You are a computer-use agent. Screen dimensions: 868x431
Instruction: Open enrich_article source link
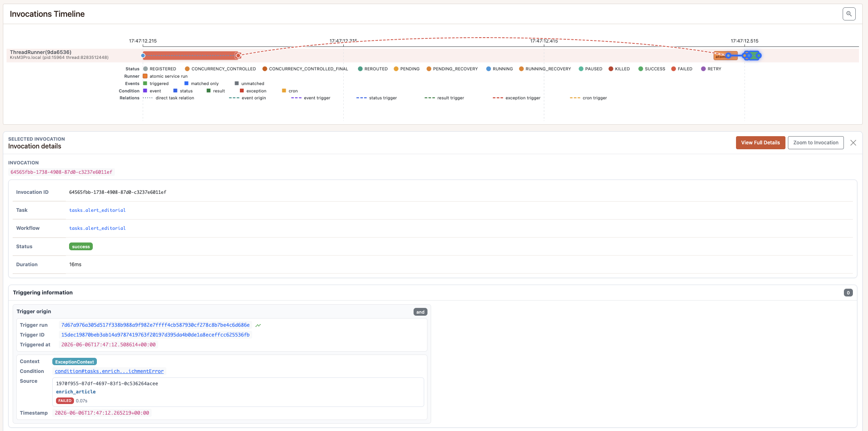pyautogui.click(x=76, y=392)
